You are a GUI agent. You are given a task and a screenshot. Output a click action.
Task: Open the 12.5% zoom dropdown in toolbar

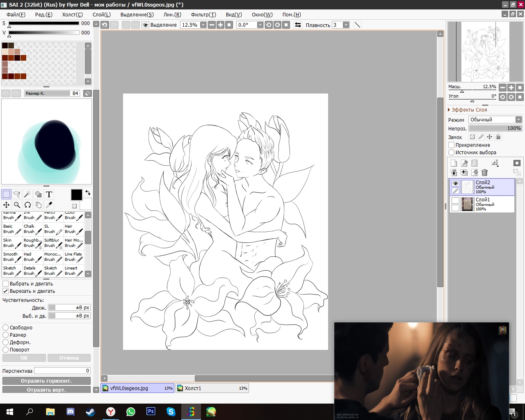click(203, 25)
